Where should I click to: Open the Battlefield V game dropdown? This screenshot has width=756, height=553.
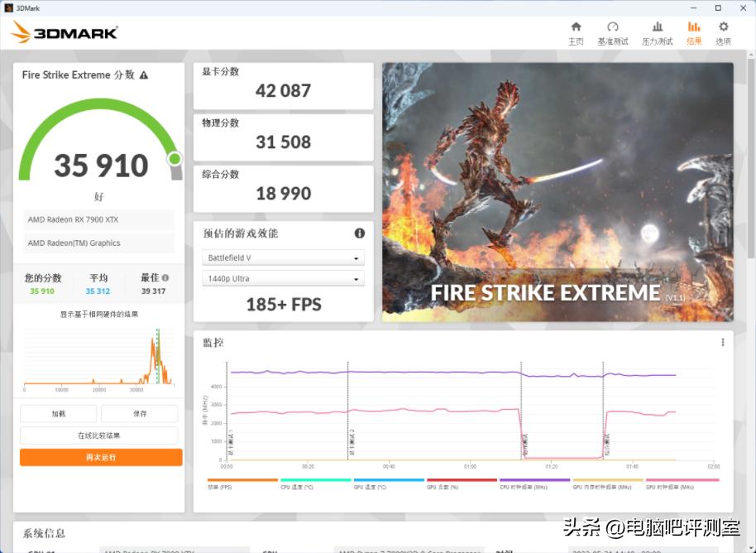[283, 257]
